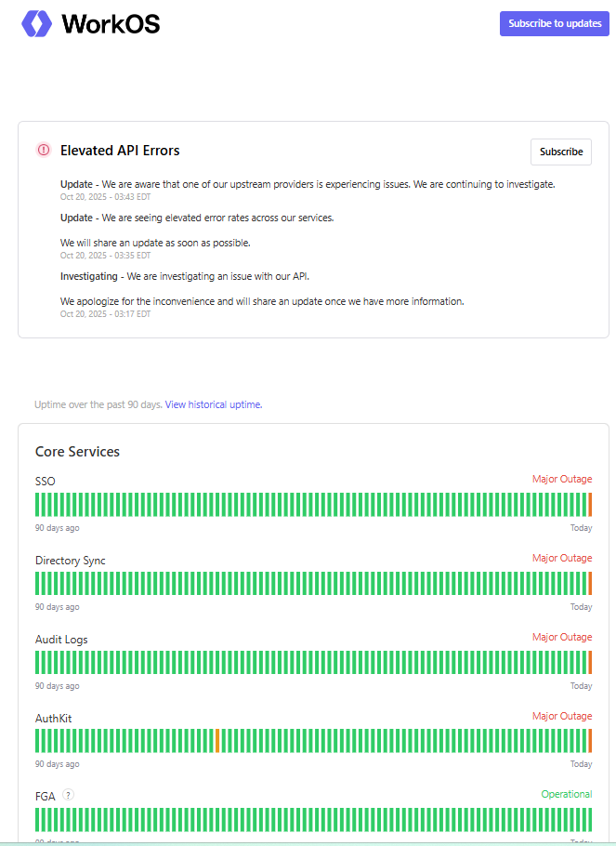This screenshot has width=616, height=846.
Task: Subscribe to the Elevated API Errors incident
Action: click(561, 152)
